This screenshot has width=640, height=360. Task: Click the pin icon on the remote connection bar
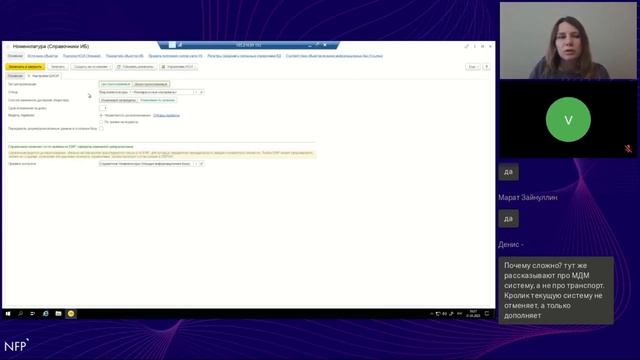pos(172,45)
